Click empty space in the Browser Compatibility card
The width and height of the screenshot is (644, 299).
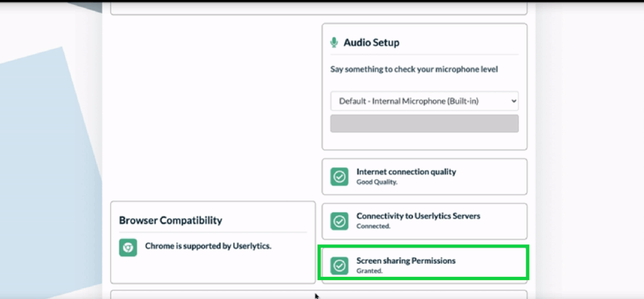pyautogui.click(x=214, y=270)
